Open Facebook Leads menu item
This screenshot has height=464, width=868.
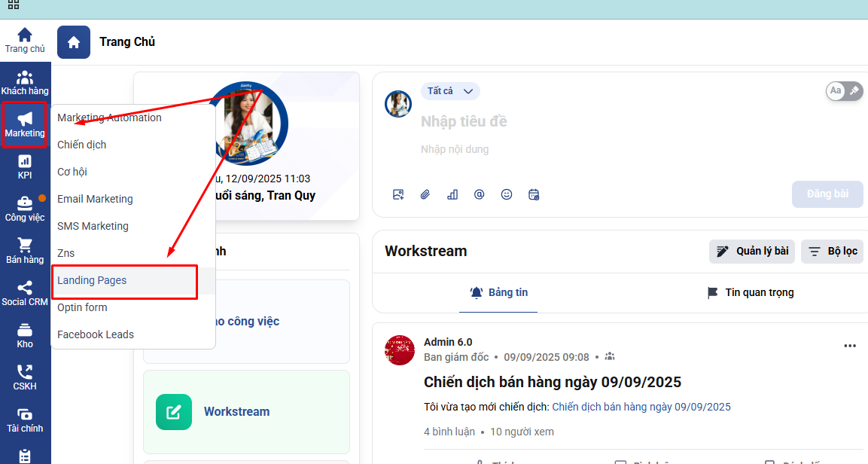pos(96,334)
